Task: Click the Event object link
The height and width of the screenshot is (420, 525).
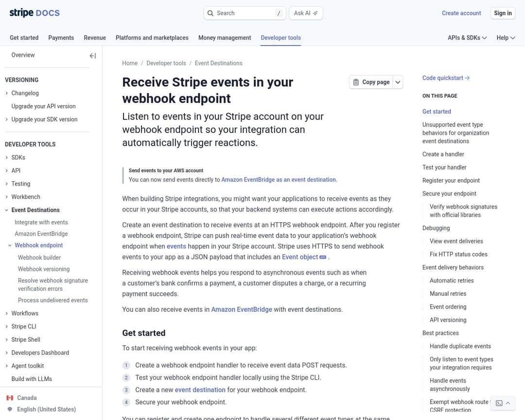Action: (300, 257)
